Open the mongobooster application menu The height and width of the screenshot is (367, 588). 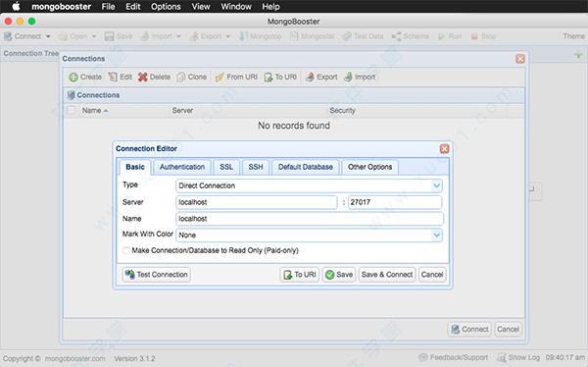coord(61,7)
